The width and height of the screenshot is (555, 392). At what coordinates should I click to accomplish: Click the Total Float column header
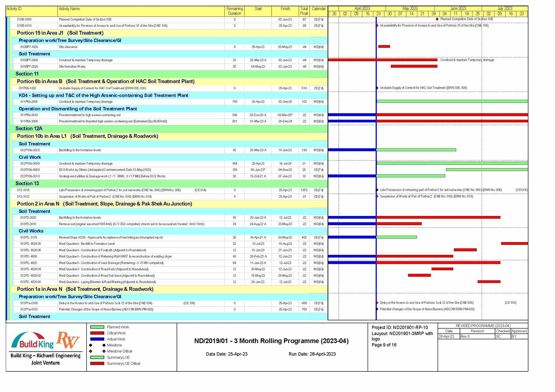[304, 11]
